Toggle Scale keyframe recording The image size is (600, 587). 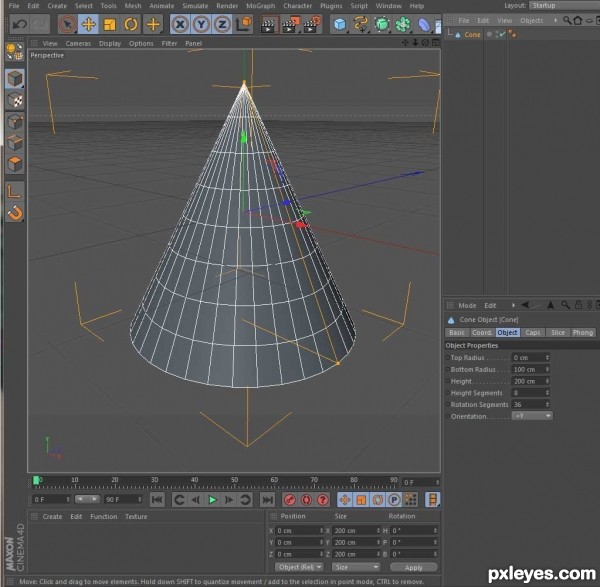[x=361, y=500]
